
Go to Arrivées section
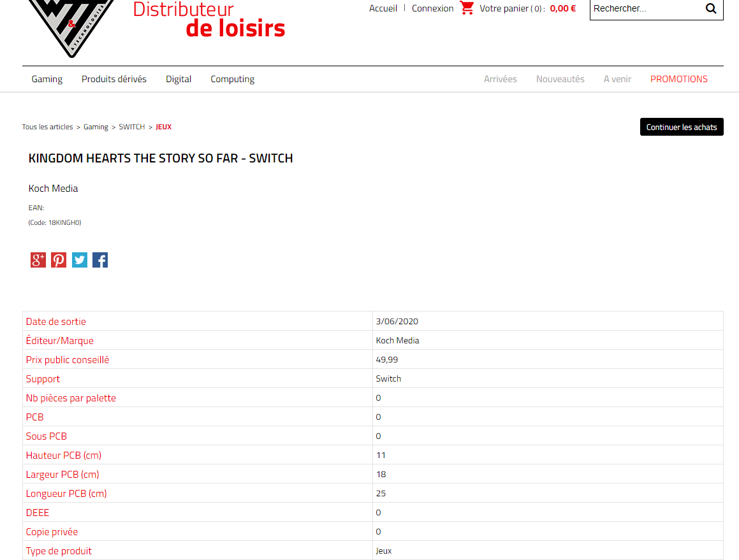tap(501, 79)
